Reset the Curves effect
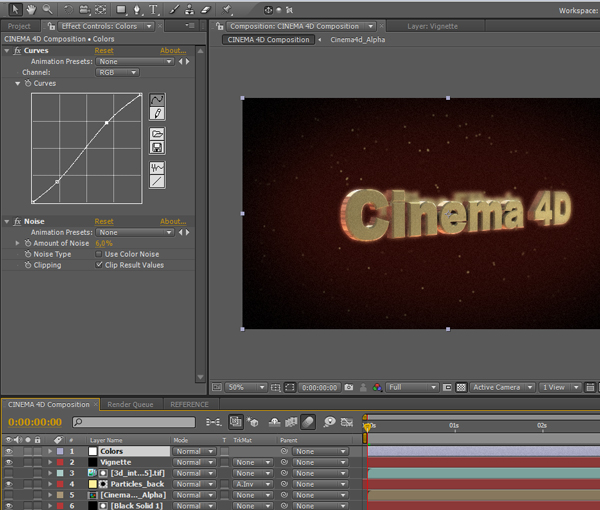This screenshot has width=600, height=510. pos(104,51)
